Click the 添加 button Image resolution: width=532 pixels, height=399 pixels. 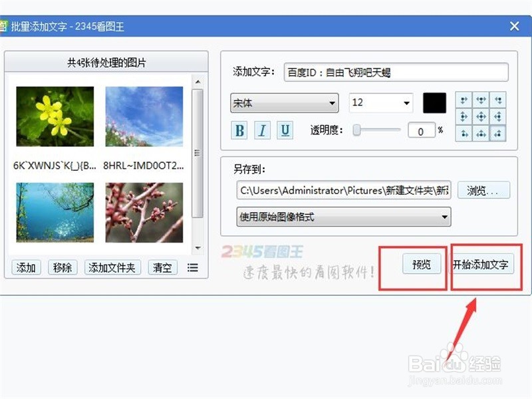click(26, 268)
